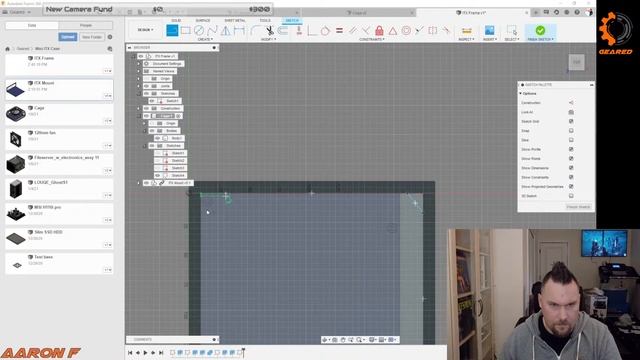
Task: Select the Fillet tool
Action: point(255,30)
